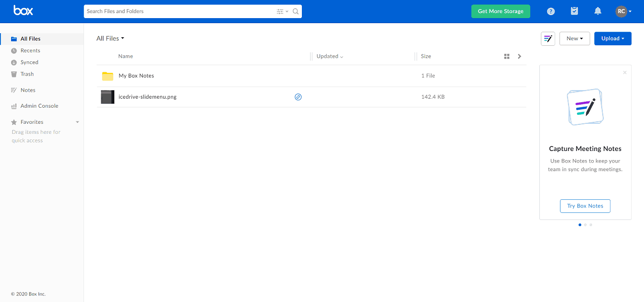Viewport: 644px width, 302px height.
Task: Click the magnifier search icon
Action: tap(296, 11)
